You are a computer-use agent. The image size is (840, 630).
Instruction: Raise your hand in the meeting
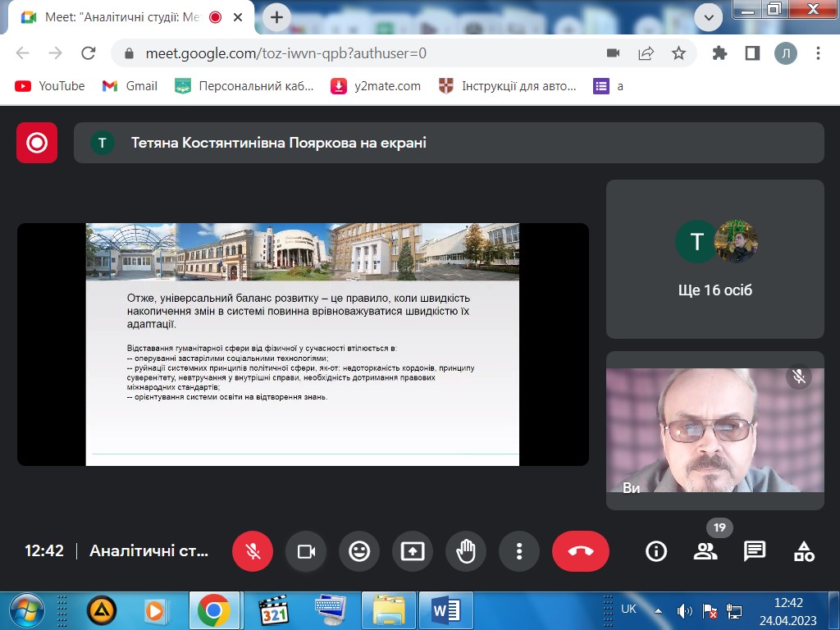466,551
